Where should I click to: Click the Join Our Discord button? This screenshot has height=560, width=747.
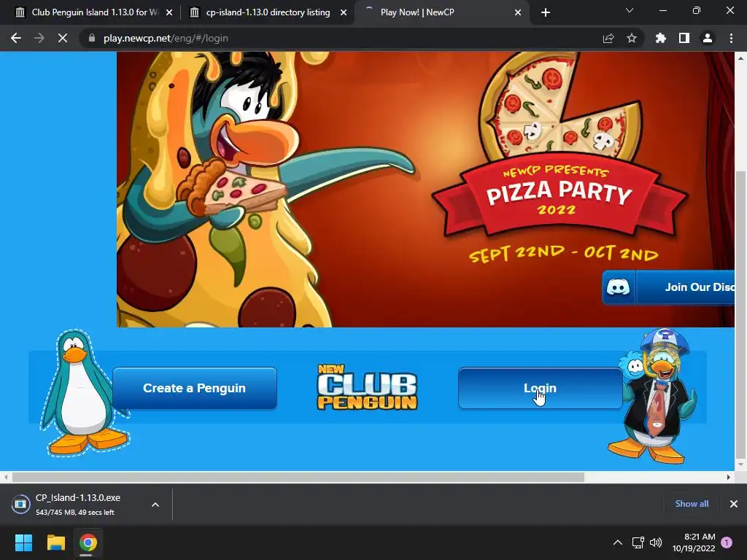(x=668, y=287)
